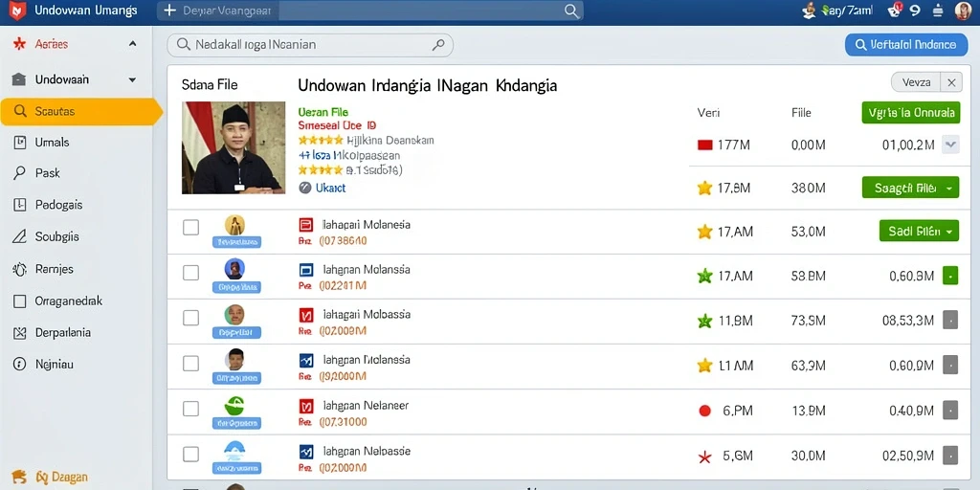This screenshot has width=980, height=490.
Task: Expand the Undowaan sidebar dropdown arrow
Action: [132, 80]
